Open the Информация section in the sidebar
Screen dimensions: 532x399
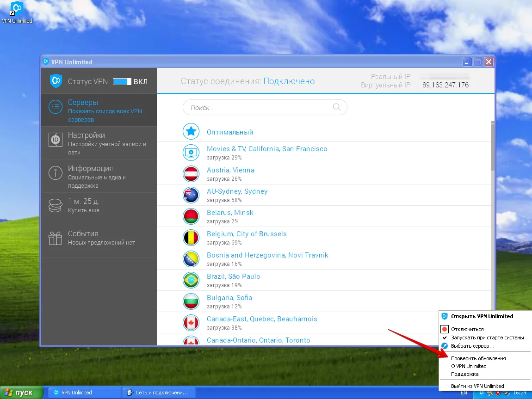[x=90, y=169]
